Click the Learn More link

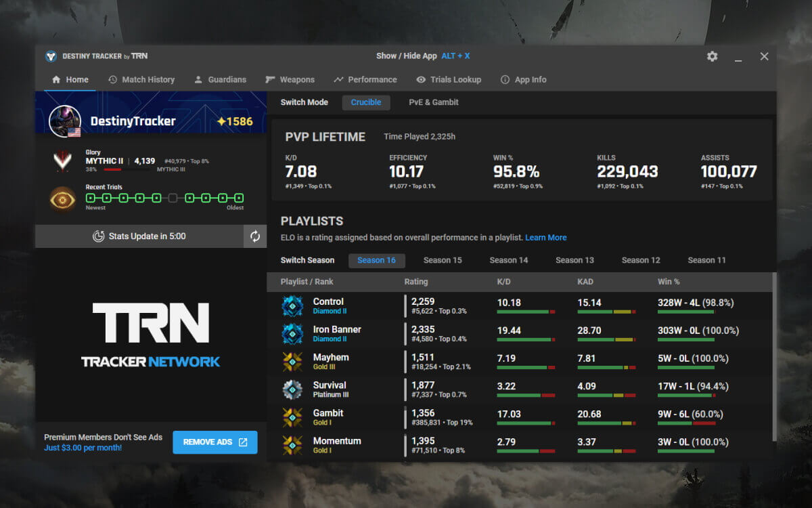pos(546,238)
